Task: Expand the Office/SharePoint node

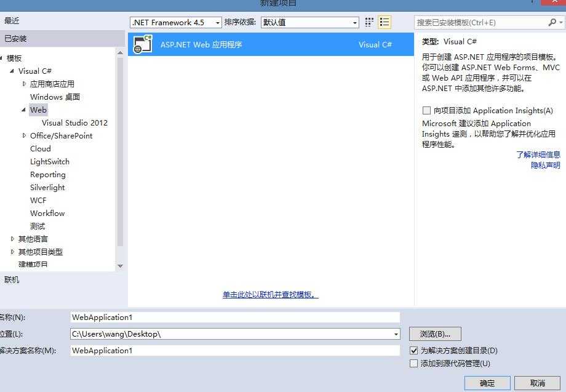Action: [x=24, y=136]
